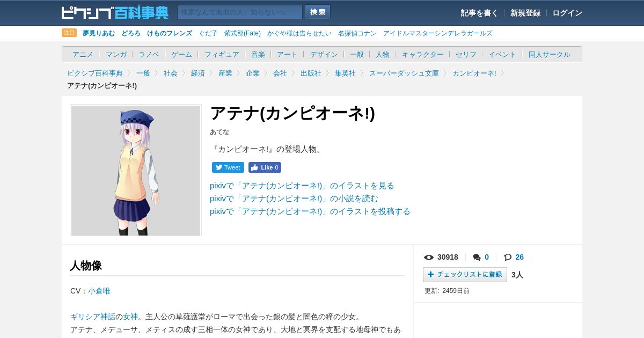Open the Athena character illustration thumbnail
Viewport: 644px width, 338px height.
pyautogui.click(x=136, y=170)
